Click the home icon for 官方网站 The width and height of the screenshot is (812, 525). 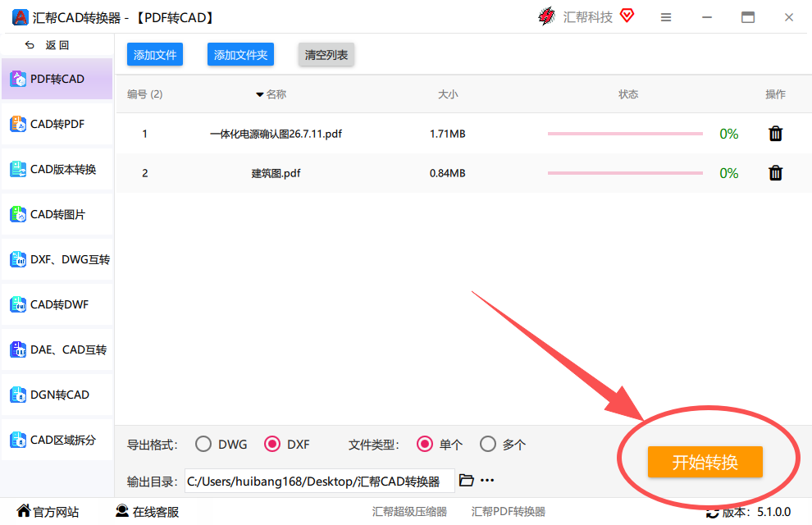point(23,511)
